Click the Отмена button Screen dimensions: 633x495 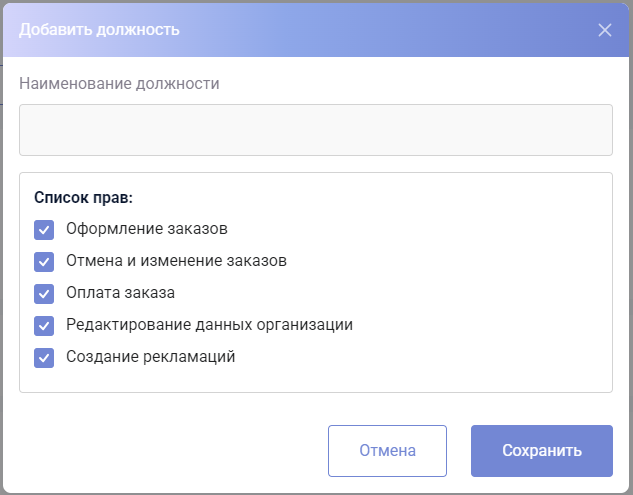click(x=387, y=451)
